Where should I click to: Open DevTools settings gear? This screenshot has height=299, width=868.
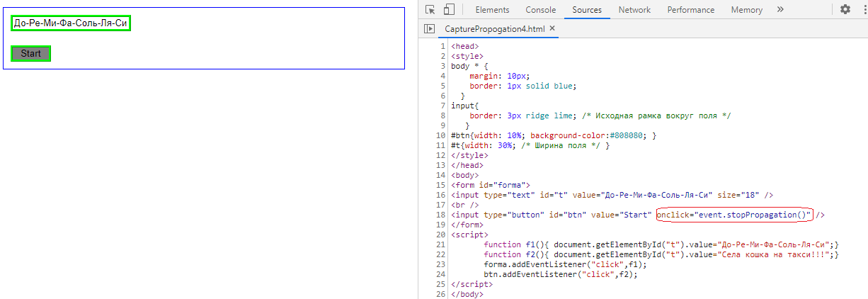tap(845, 10)
